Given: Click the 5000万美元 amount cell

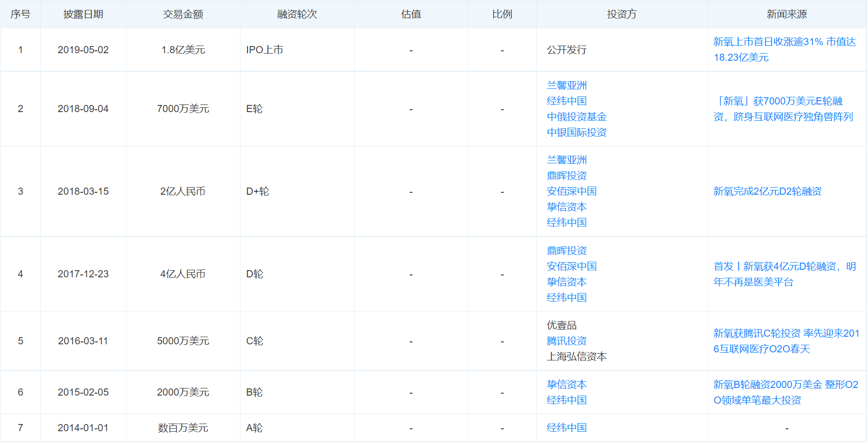Looking at the screenshot, I should coord(183,341).
